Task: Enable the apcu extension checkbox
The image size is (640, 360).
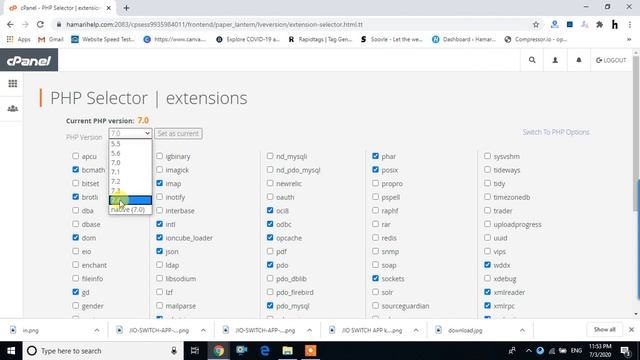Action: pyautogui.click(x=76, y=156)
